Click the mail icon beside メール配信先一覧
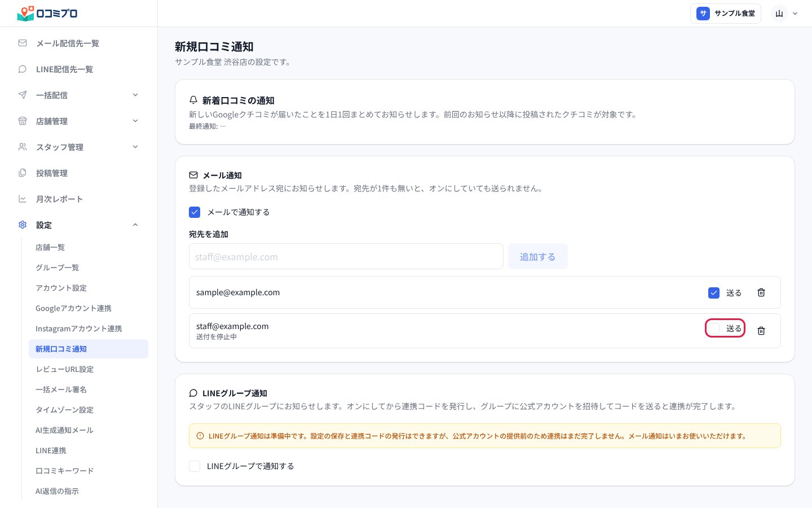This screenshot has height=508, width=812. pos(23,43)
